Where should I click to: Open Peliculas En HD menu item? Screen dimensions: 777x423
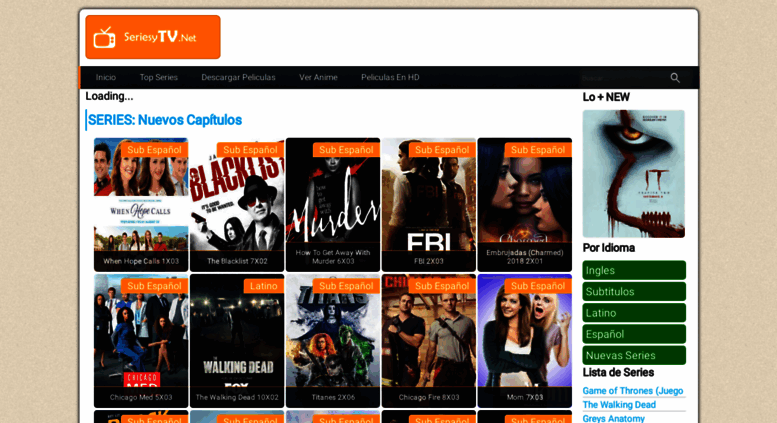[x=390, y=77]
